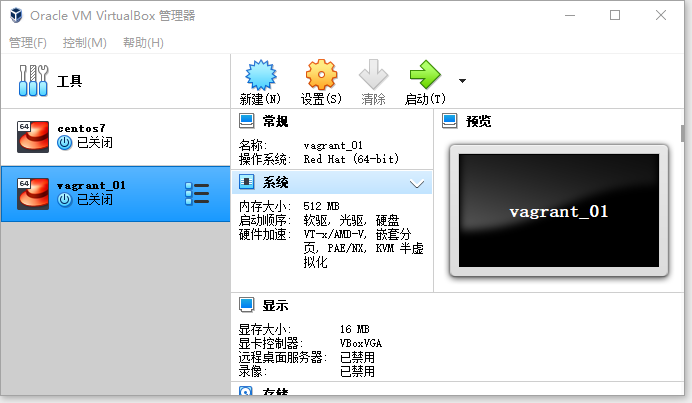Viewport: 692px width, 403px height.
Task: Open the 管理(F) menu
Action: pos(28,43)
